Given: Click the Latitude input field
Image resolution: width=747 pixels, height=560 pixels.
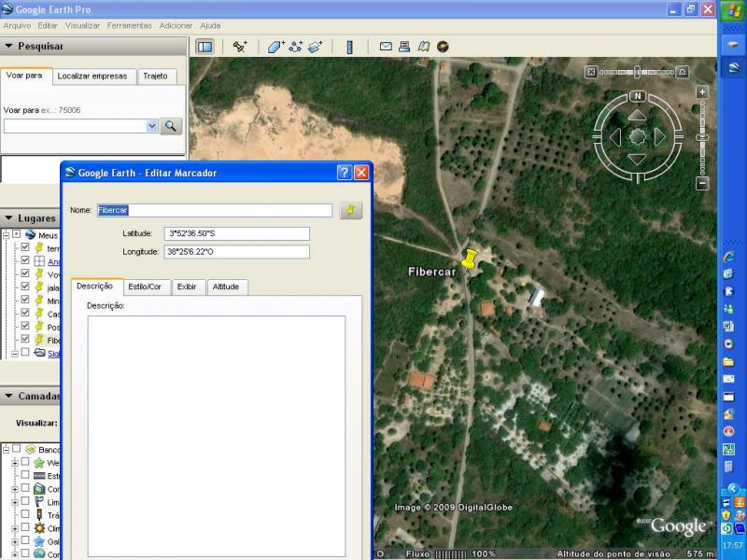Looking at the screenshot, I should pos(237,233).
